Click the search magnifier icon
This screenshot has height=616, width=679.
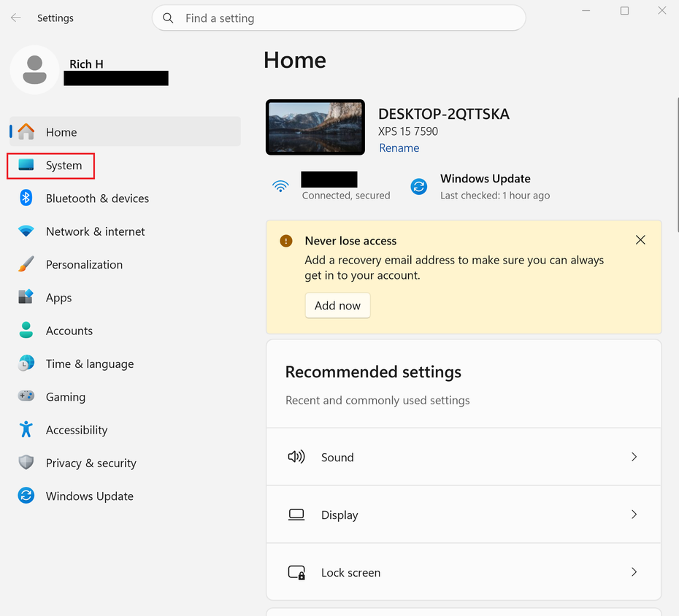pos(168,18)
